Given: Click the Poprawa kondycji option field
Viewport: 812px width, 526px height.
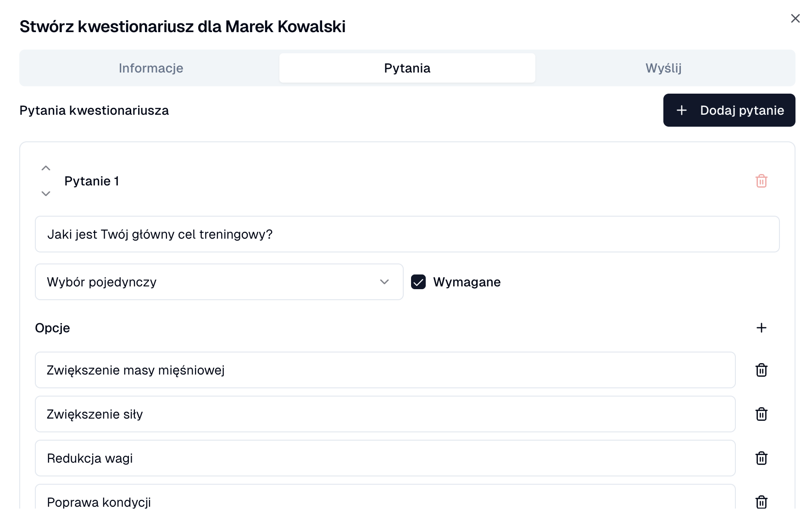Looking at the screenshot, I should tap(385, 499).
